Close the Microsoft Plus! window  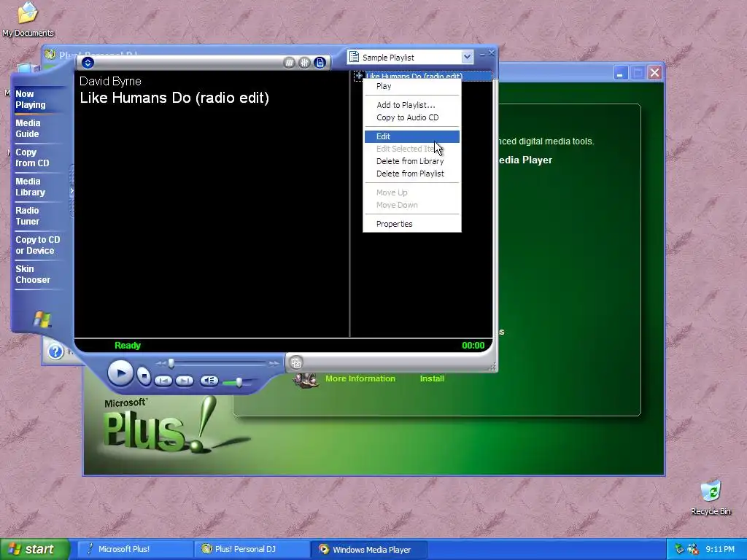coord(655,73)
